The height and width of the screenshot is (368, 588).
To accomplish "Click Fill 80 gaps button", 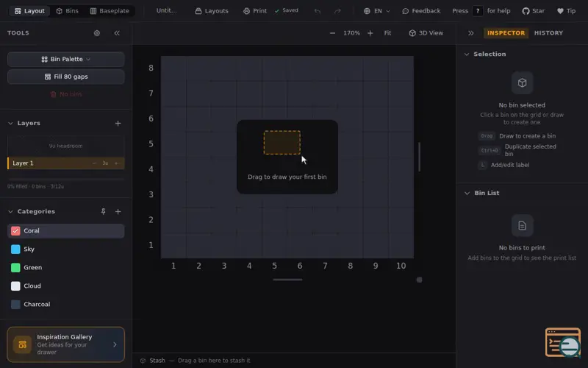I will point(66,77).
